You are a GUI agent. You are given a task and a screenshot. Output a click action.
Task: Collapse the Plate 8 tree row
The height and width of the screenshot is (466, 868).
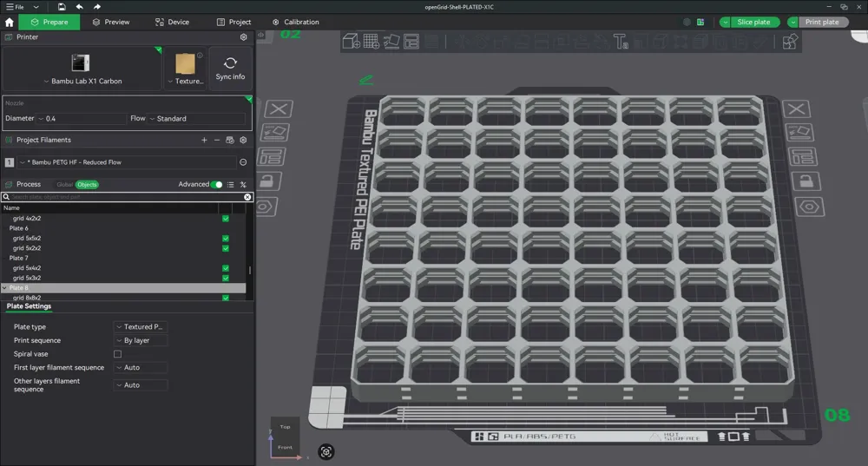point(4,288)
